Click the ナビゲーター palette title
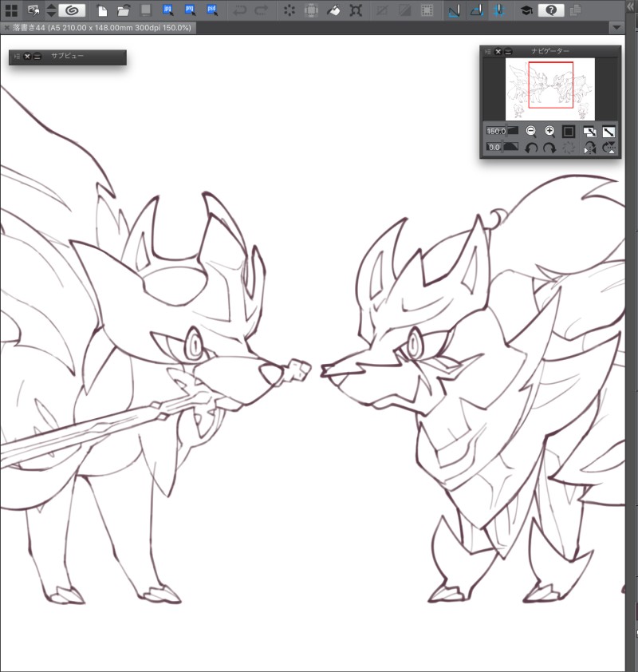 coord(550,51)
